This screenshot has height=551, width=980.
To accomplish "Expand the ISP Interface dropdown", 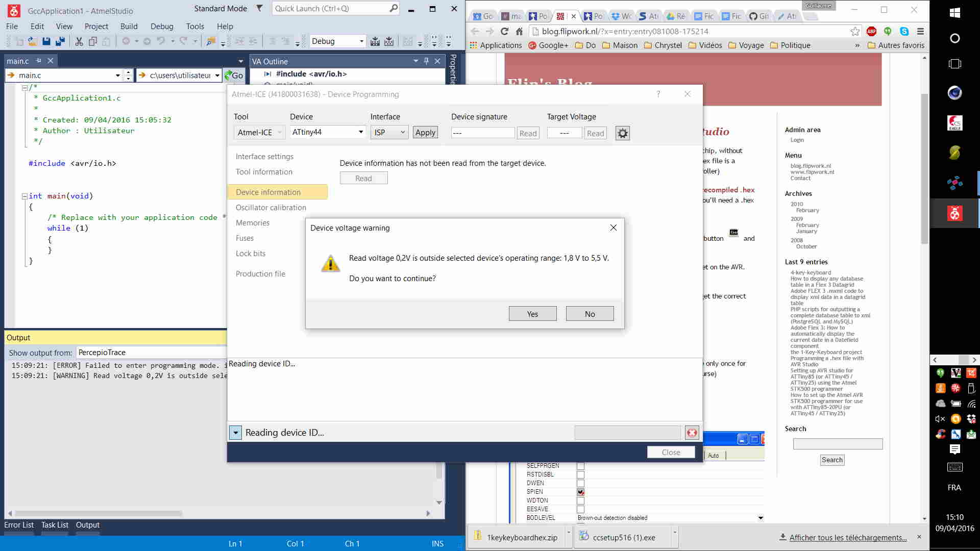I will (402, 132).
